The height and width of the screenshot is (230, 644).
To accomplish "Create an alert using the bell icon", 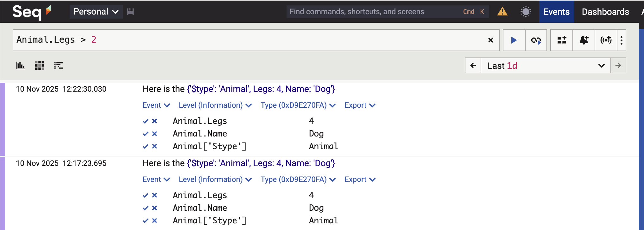I will click(x=584, y=40).
